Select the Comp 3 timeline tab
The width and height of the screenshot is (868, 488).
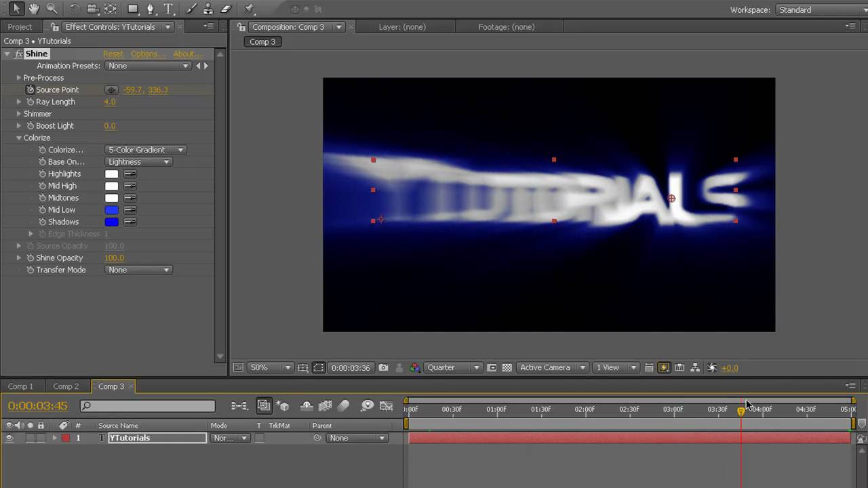[x=111, y=386]
